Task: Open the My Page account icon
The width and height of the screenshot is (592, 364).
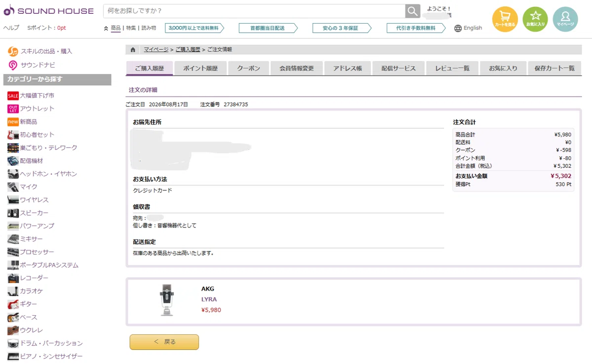Action: tap(565, 19)
